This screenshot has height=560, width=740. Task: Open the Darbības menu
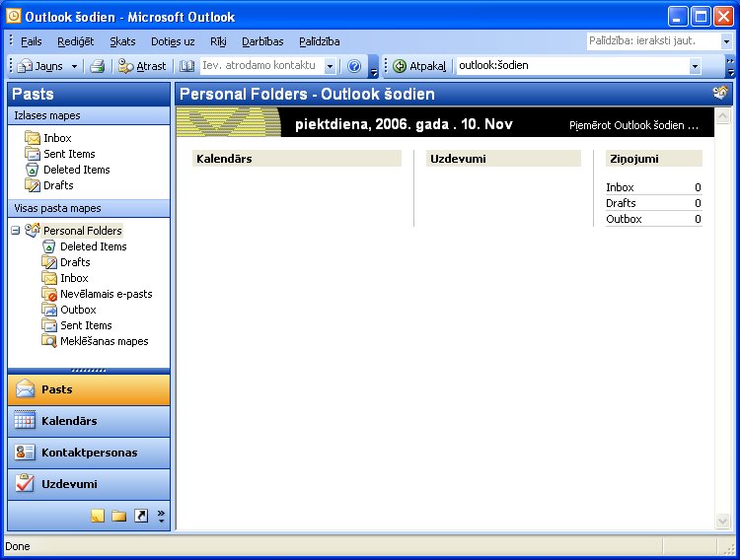pos(262,41)
